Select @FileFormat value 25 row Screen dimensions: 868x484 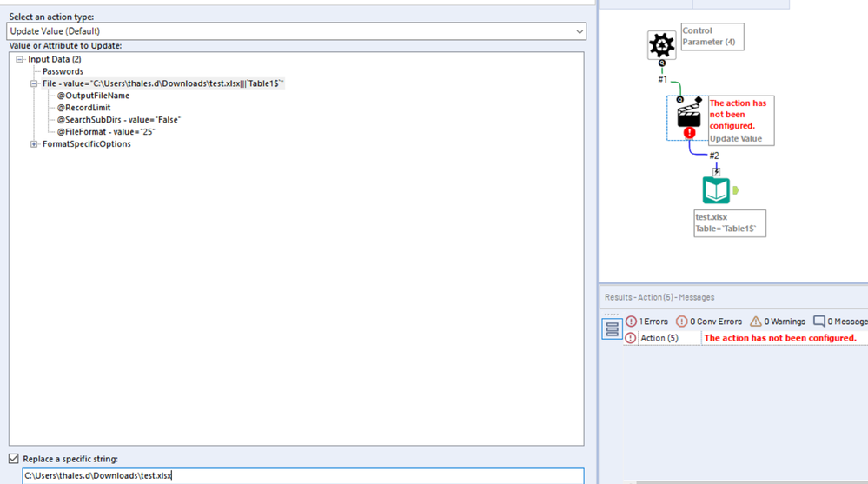[106, 132]
